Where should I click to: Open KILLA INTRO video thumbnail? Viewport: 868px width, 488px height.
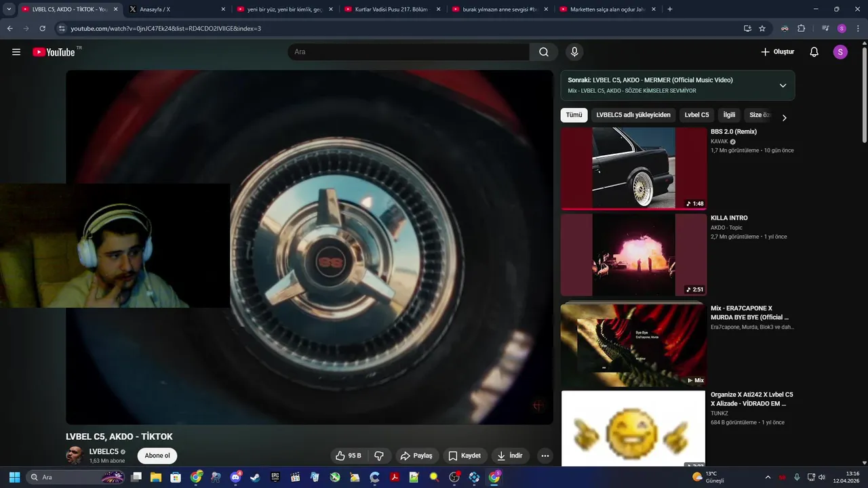pos(633,255)
